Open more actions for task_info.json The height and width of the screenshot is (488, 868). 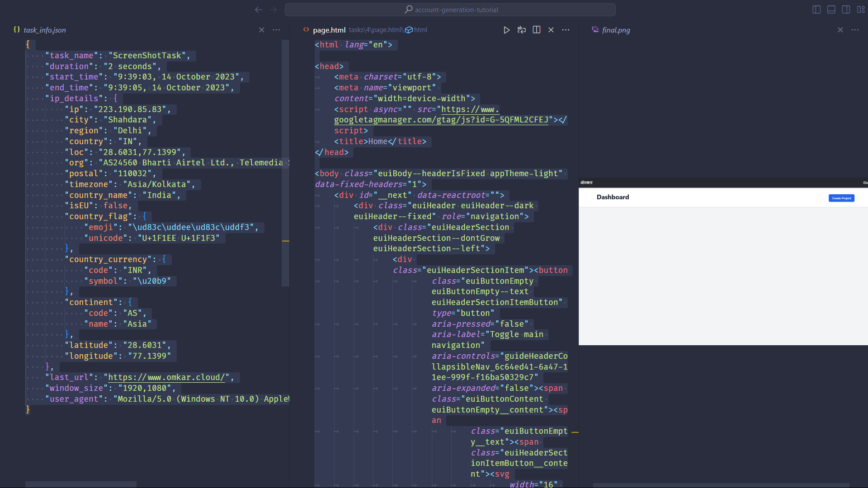pos(276,30)
